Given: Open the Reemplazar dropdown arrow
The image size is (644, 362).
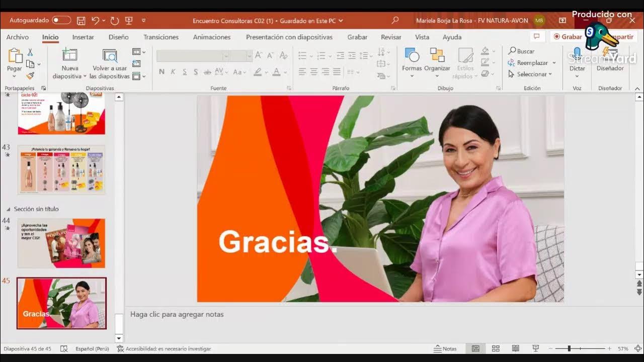Looking at the screenshot, I should [x=554, y=63].
